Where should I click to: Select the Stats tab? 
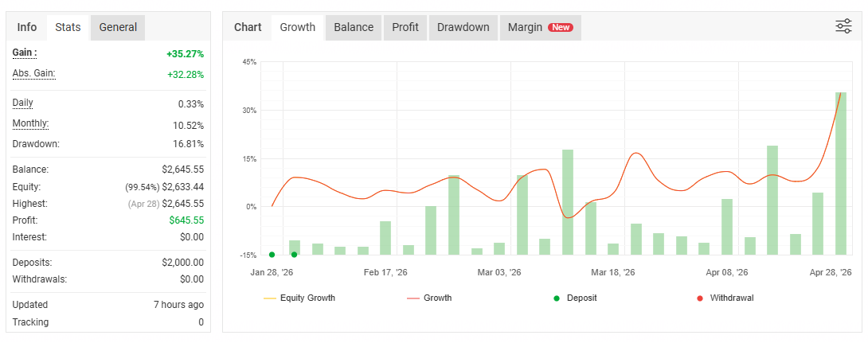(68, 27)
